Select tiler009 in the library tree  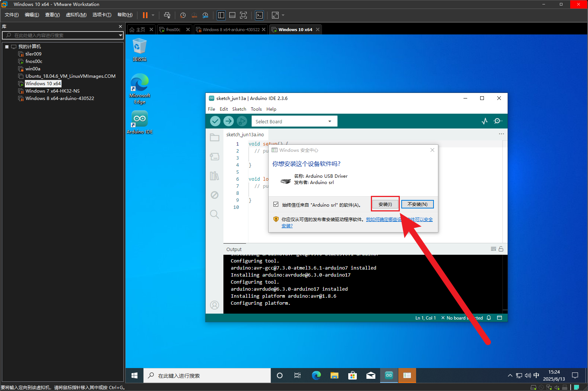(33, 54)
